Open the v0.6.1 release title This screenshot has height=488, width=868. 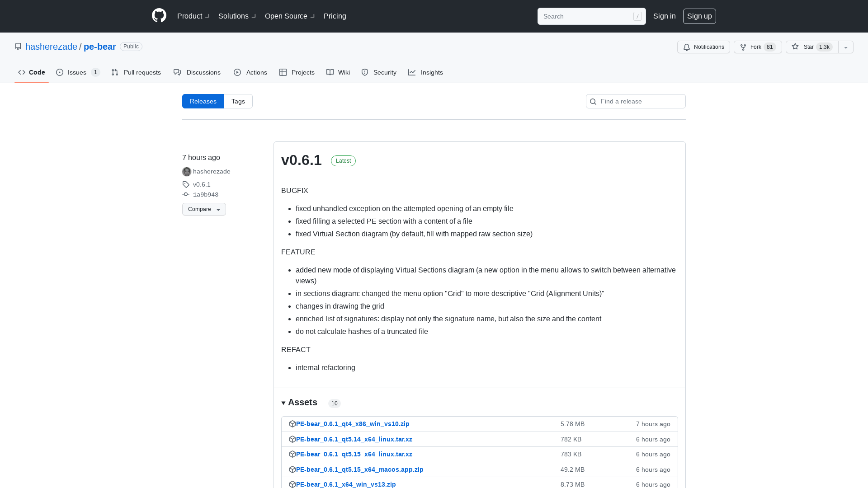point(302,160)
